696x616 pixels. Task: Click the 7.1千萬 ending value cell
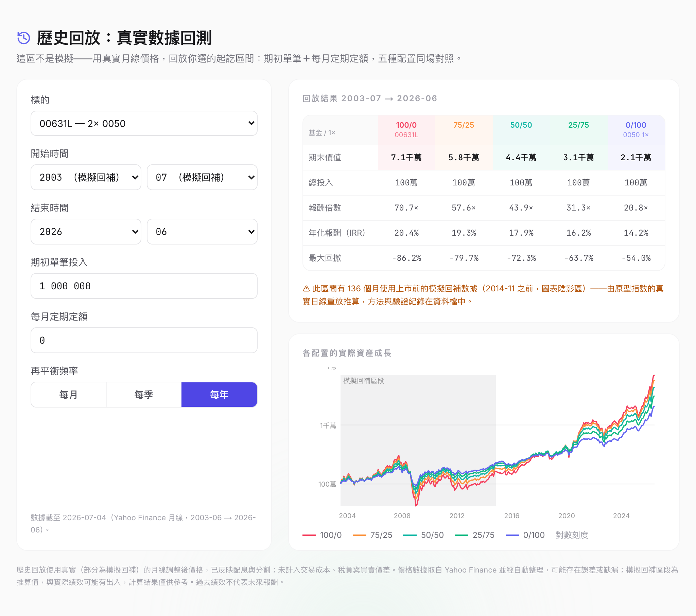[406, 158]
